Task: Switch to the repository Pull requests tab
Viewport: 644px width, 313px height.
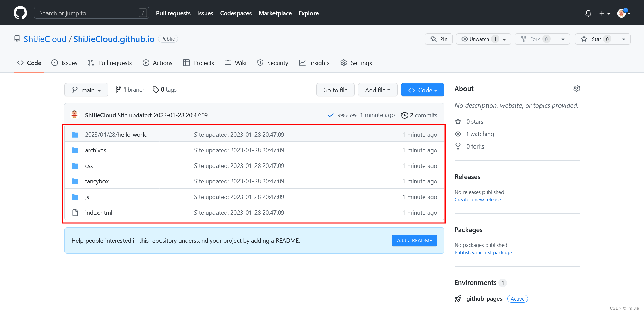Action: 110,63
